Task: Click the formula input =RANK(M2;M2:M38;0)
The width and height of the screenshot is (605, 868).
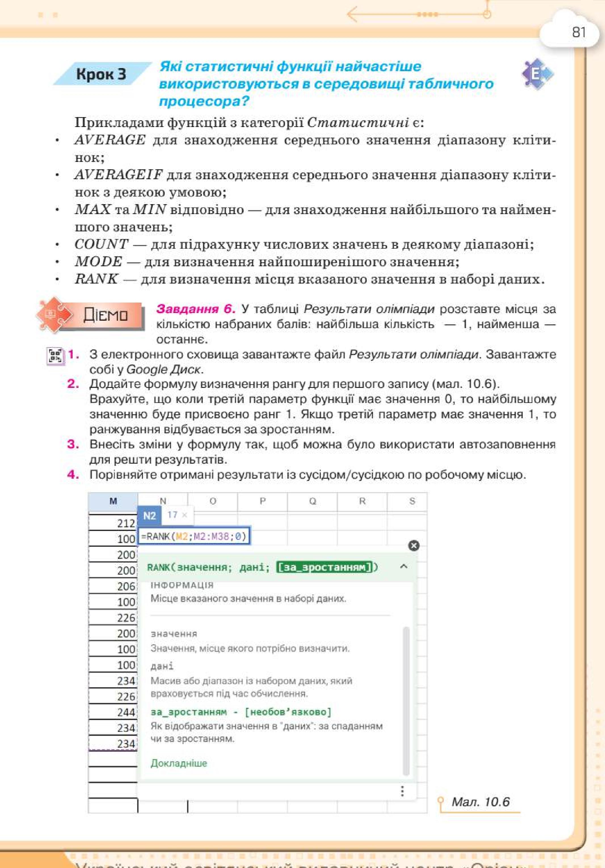Action: click(194, 536)
